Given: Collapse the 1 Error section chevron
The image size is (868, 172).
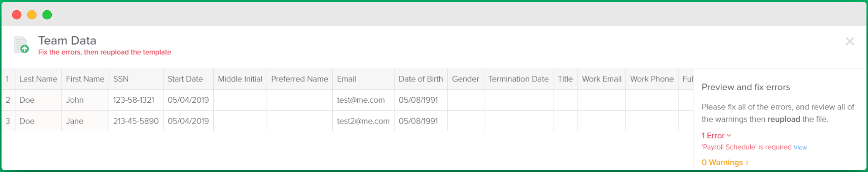Looking at the screenshot, I should (729, 136).
